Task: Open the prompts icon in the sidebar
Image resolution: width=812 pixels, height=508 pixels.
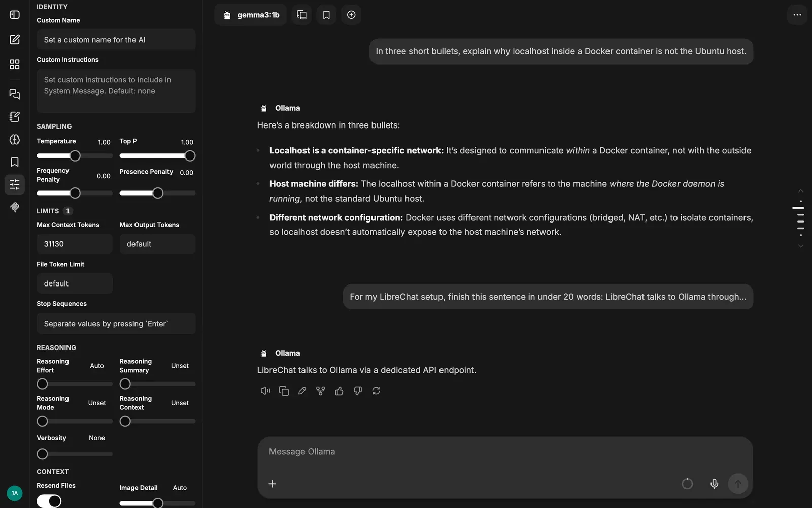Action: point(15,117)
